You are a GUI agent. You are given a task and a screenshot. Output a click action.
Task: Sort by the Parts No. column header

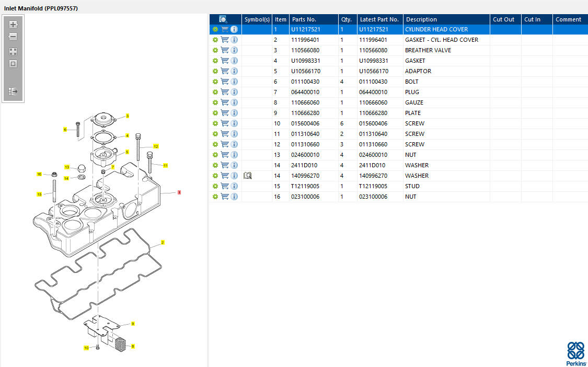tap(304, 19)
